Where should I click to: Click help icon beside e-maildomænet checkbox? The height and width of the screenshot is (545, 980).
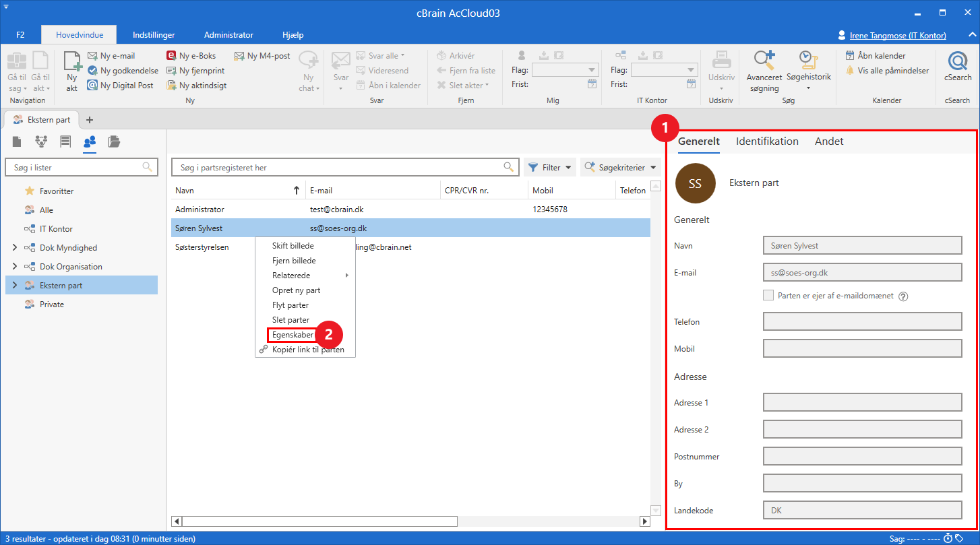pos(903,296)
